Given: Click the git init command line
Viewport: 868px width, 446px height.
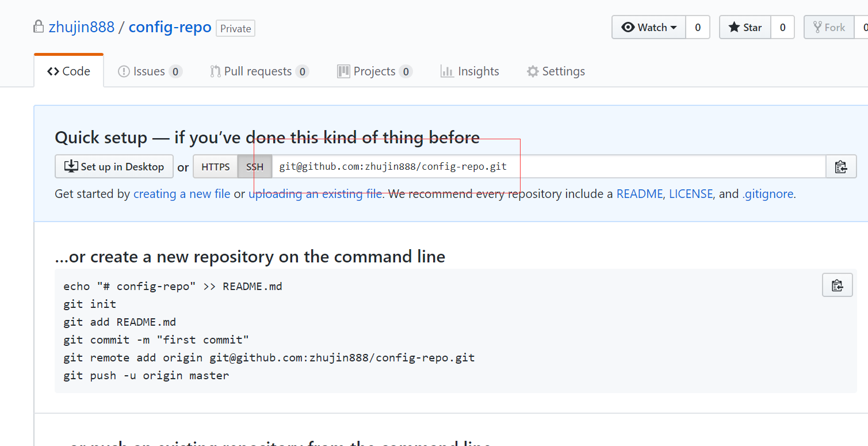Looking at the screenshot, I should click(90, 304).
